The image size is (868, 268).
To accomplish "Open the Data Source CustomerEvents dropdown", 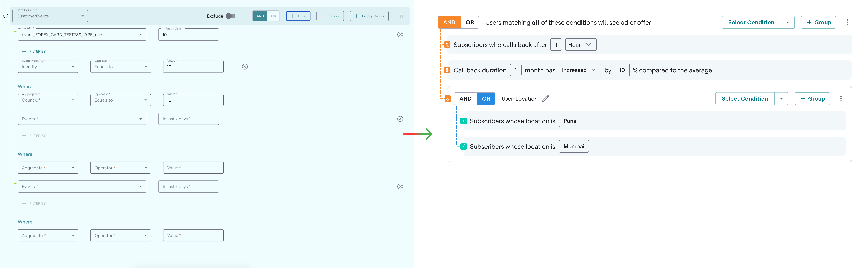I will (50, 16).
